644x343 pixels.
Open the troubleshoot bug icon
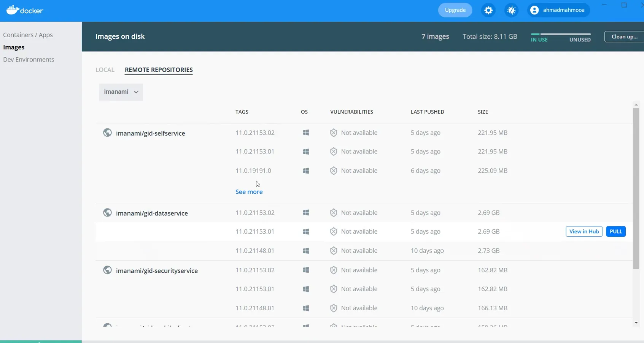[x=511, y=10]
